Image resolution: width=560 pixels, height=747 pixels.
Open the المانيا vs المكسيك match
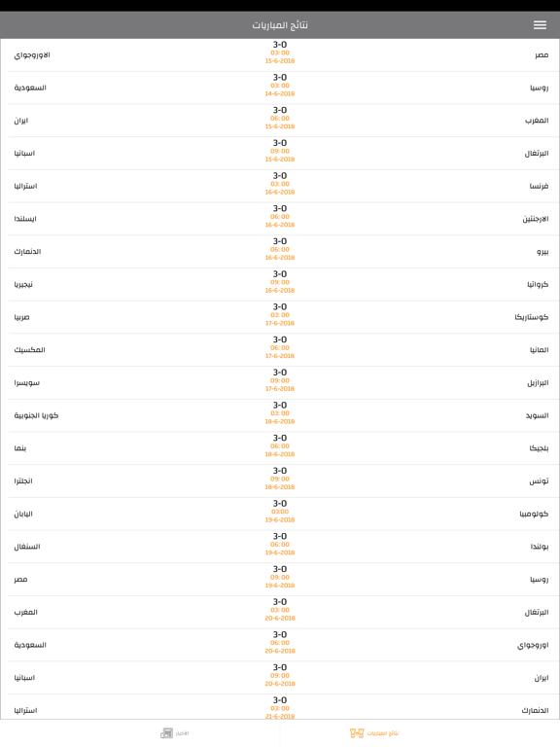click(280, 350)
